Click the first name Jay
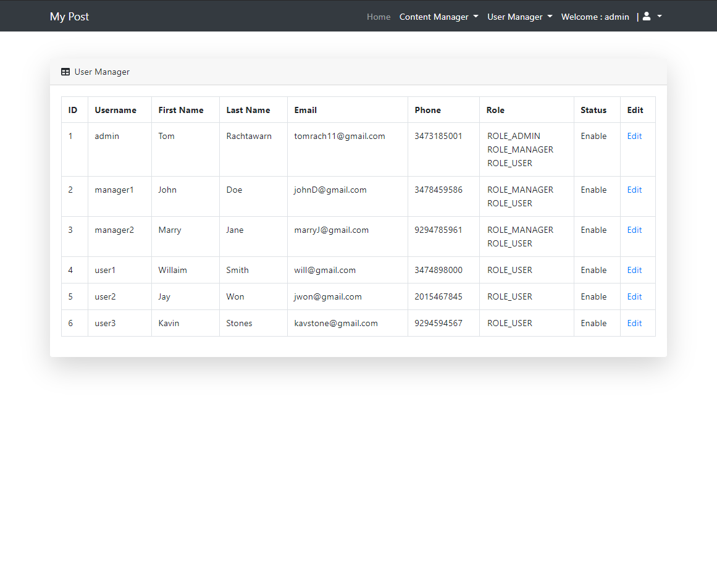Viewport: 717px width, 588px height. pyautogui.click(x=164, y=297)
